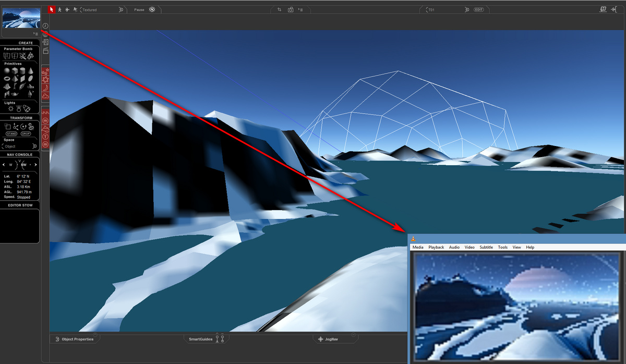The image size is (626, 364).
Task: Toggle the red sun atmosphere icon
Action: pyautogui.click(x=45, y=79)
